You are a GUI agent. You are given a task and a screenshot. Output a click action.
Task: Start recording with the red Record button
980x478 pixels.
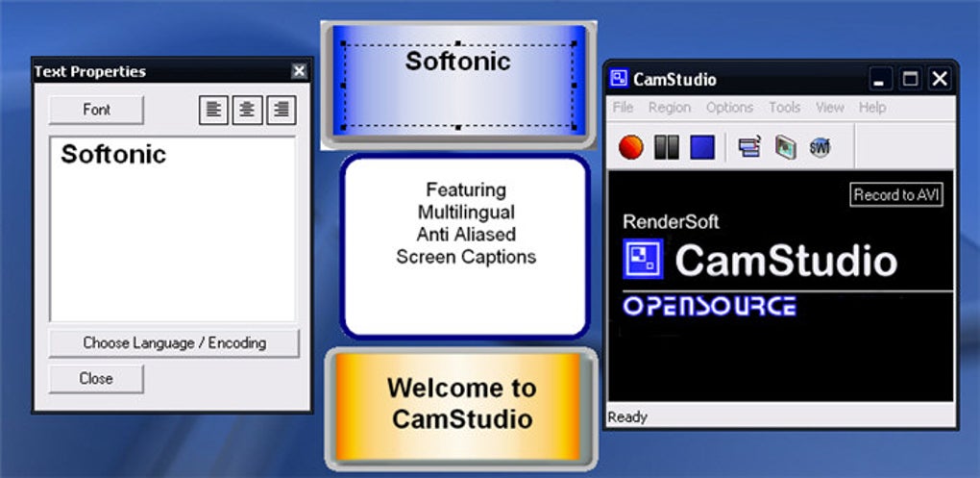630,148
